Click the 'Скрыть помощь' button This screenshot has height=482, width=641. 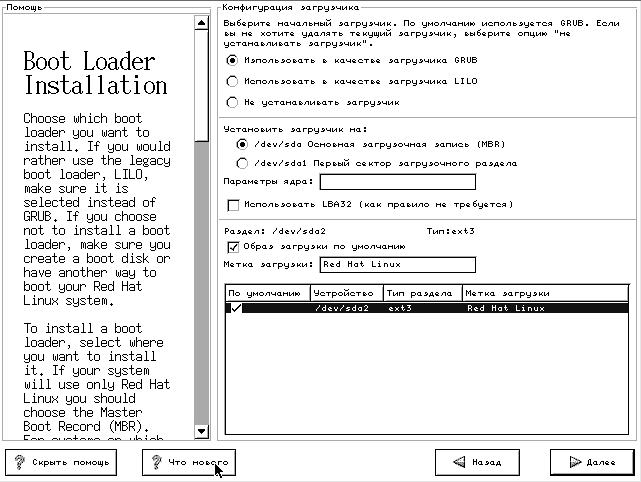pyautogui.click(x=61, y=463)
